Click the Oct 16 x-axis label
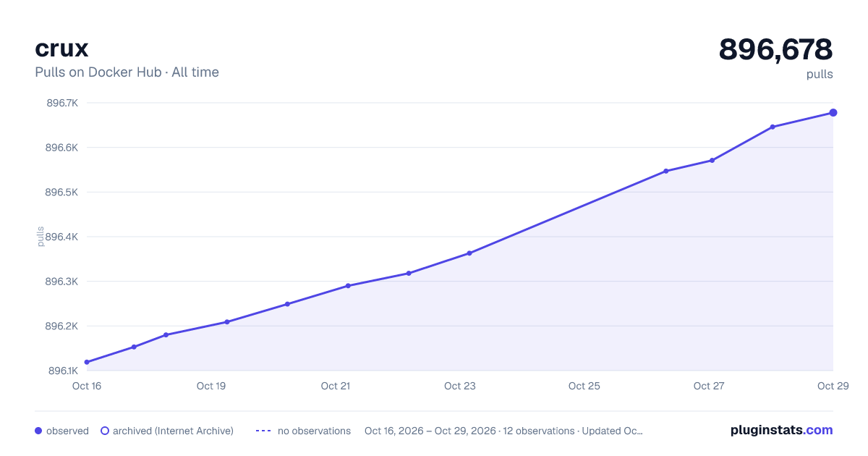Image resolution: width=868 pixels, height=456 pixels. click(x=87, y=386)
